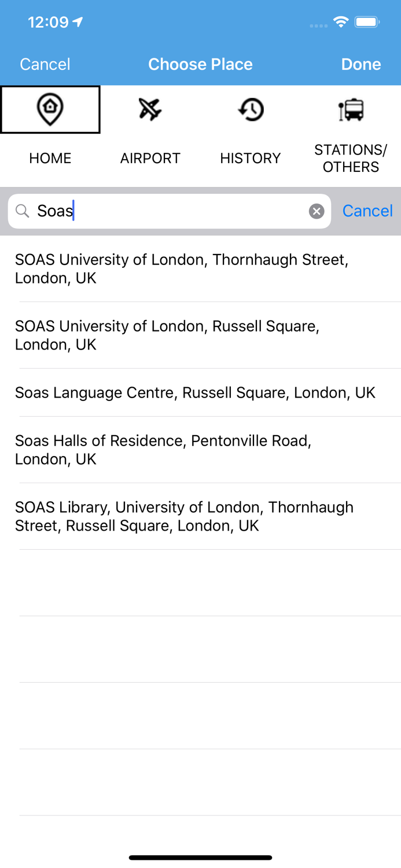
Task: Clear the search text with the X icon
Action: [x=317, y=211]
